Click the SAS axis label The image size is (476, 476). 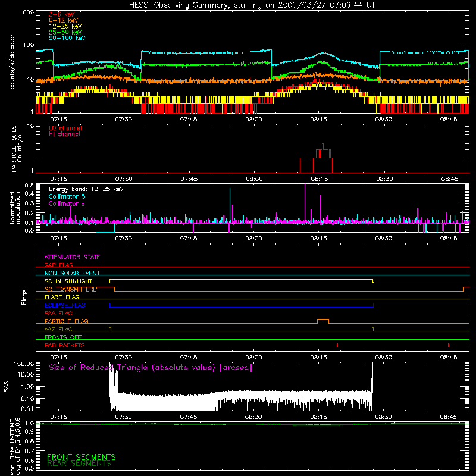tap(6, 387)
